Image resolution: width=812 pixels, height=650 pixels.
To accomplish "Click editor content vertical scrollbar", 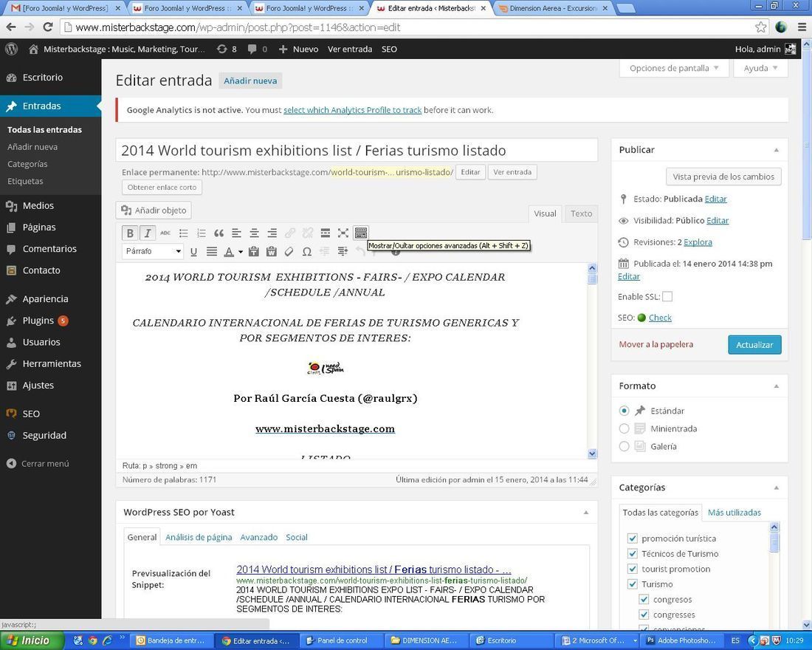I will pyautogui.click(x=593, y=360).
